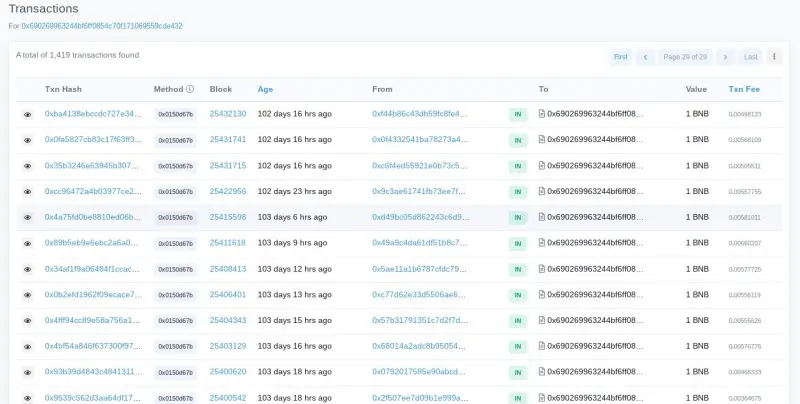This screenshot has height=404, width=800.
Task: Click eye icon for 0x34af1f9a06484f1ccac transaction
Action: (28, 269)
